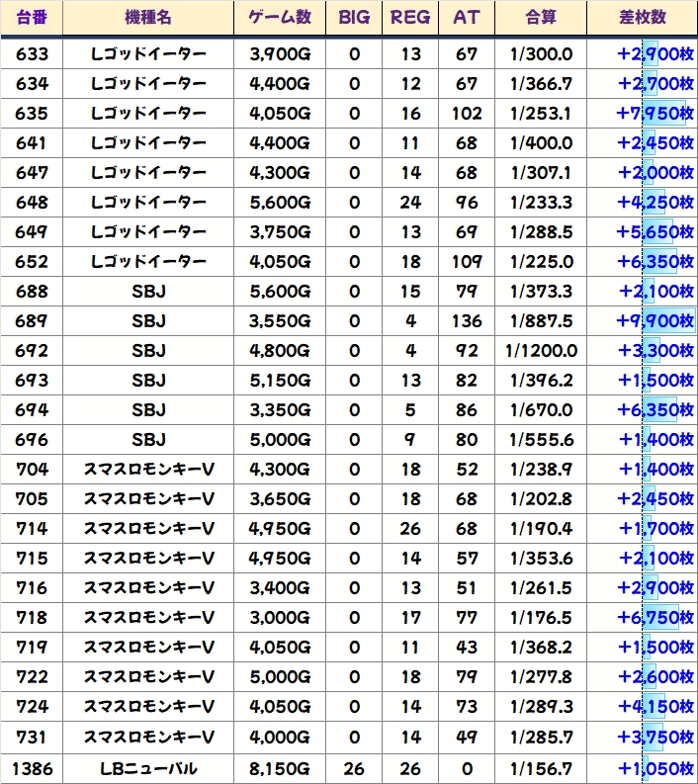Select Lゴッドイーター name in row 641
This screenshot has width=698, height=784.
point(148,143)
